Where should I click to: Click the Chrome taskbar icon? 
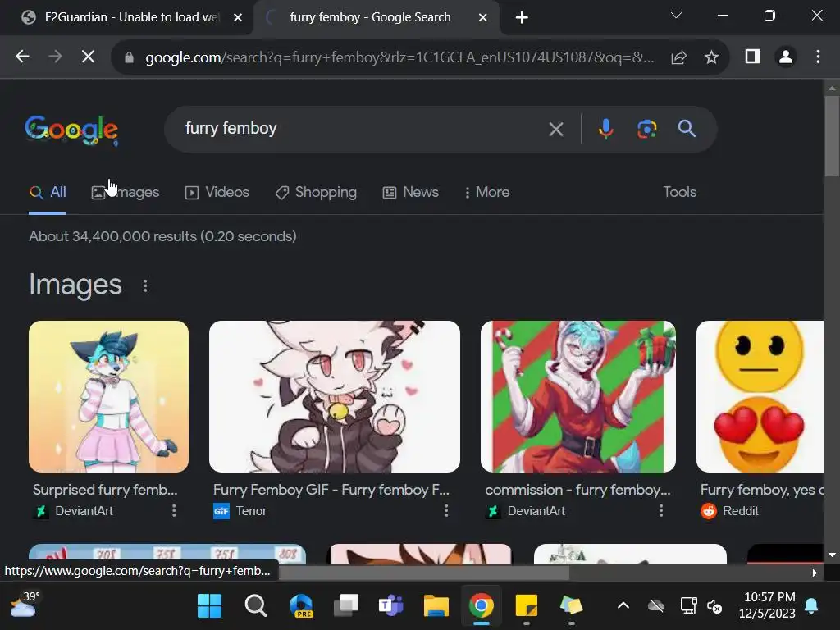coord(481,606)
